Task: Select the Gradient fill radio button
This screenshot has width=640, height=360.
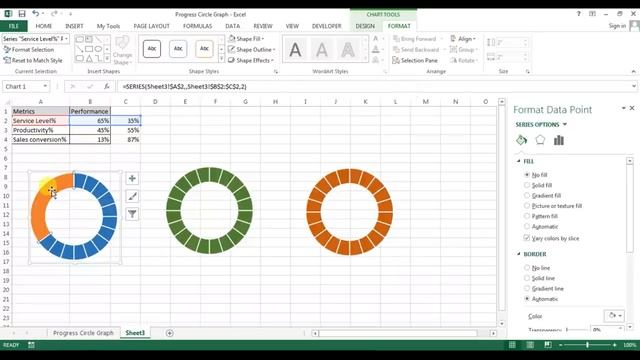Action: pos(527,196)
